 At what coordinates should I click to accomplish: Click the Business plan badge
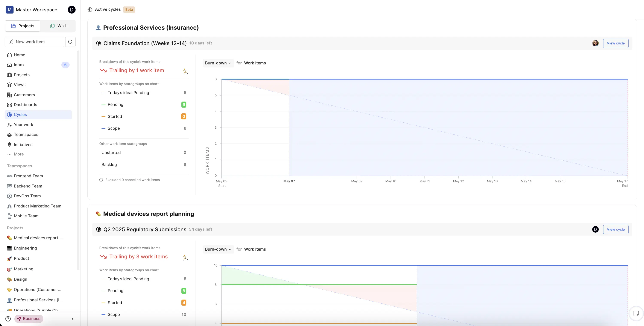point(29,319)
